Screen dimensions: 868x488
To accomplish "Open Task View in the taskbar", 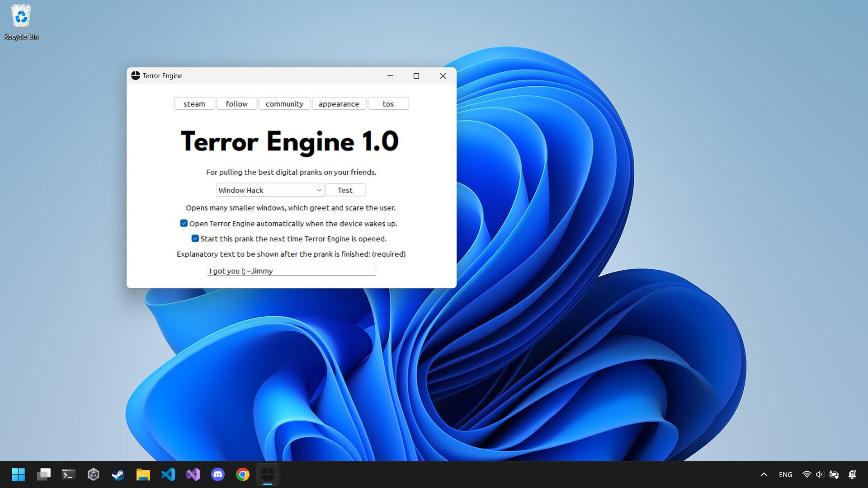I will pyautogui.click(x=44, y=474).
